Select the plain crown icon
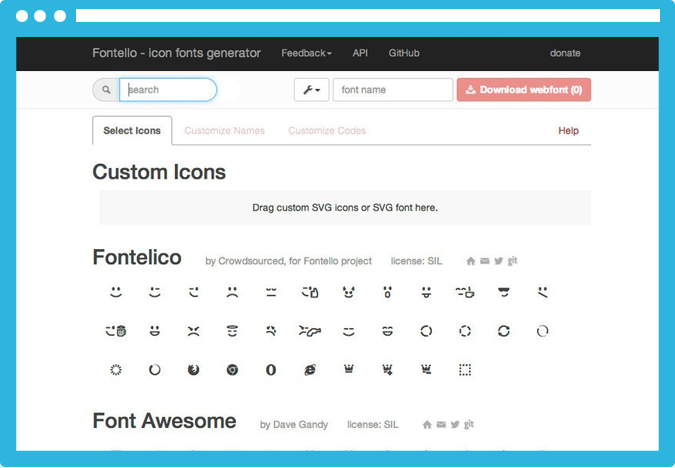Image resolution: width=675 pixels, height=468 pixels. 349,369
